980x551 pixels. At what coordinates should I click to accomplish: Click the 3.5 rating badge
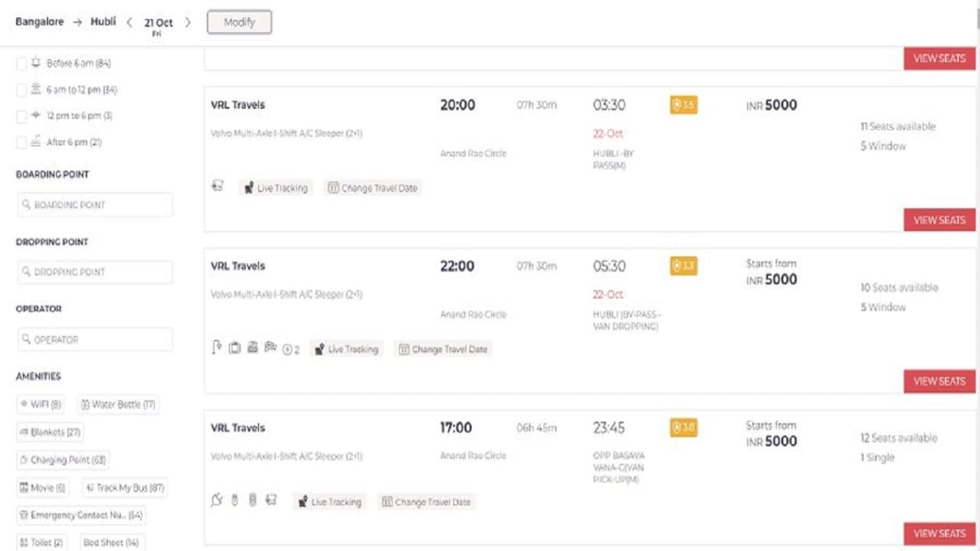pyautogui.click(x=683, y=105)
